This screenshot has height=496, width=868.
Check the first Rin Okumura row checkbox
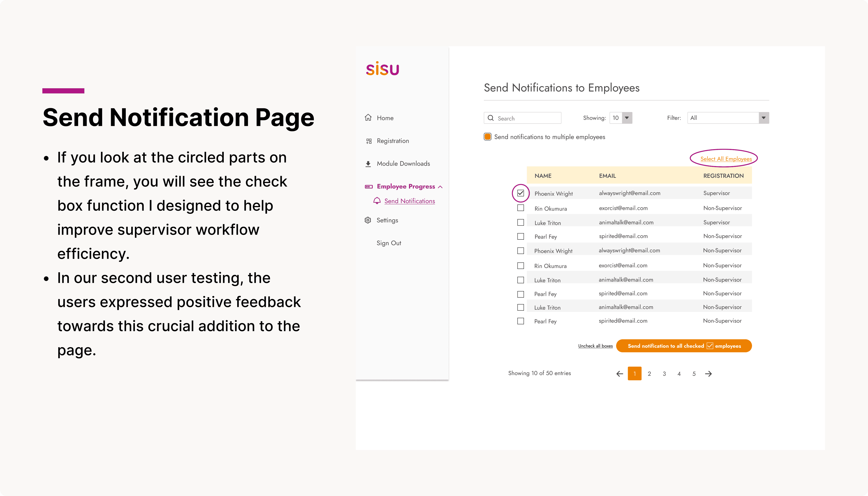521,208
